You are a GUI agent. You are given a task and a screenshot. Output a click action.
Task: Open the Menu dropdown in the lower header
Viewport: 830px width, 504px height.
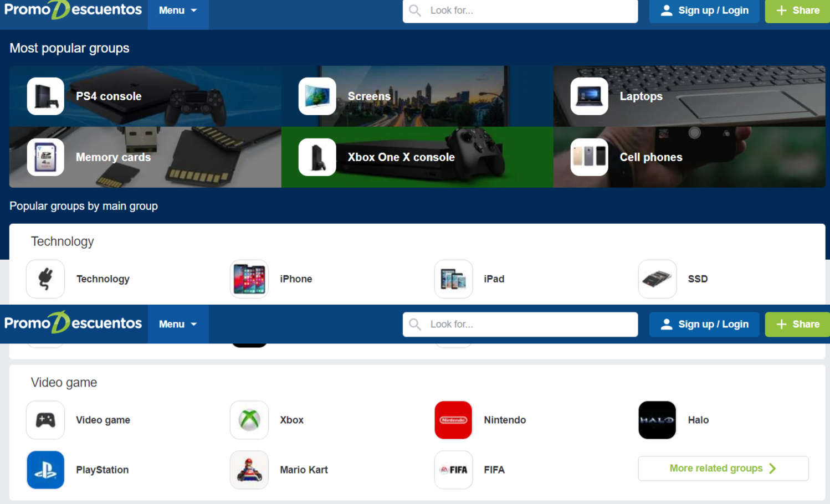pyautogui.click(x=178, y=324)
